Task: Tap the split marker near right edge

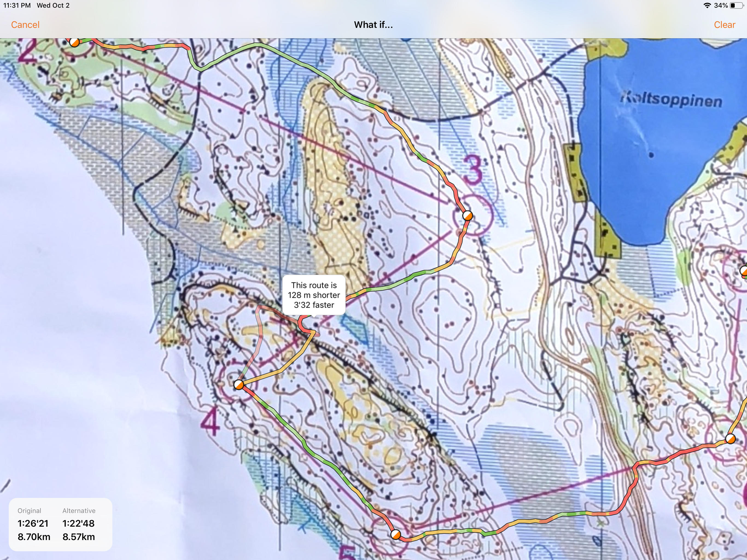Action: 730,439
